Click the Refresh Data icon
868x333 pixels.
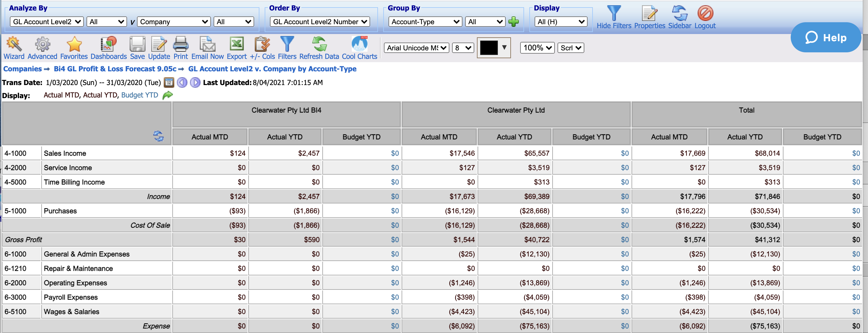pyautogui.click(x=319, y=44)
